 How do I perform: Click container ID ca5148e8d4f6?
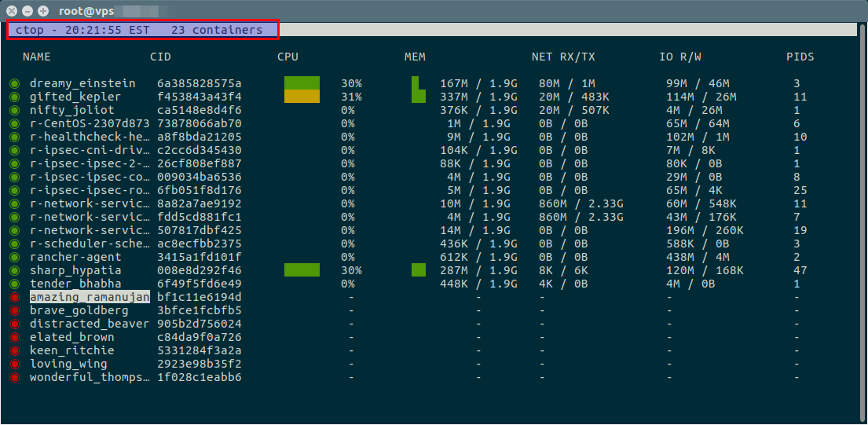click(199, 110)
